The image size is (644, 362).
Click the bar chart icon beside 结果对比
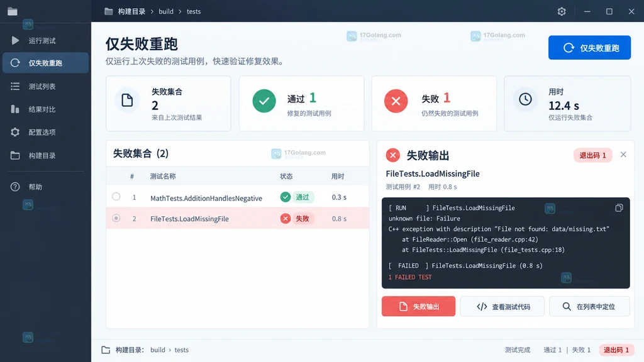point(15,109)
